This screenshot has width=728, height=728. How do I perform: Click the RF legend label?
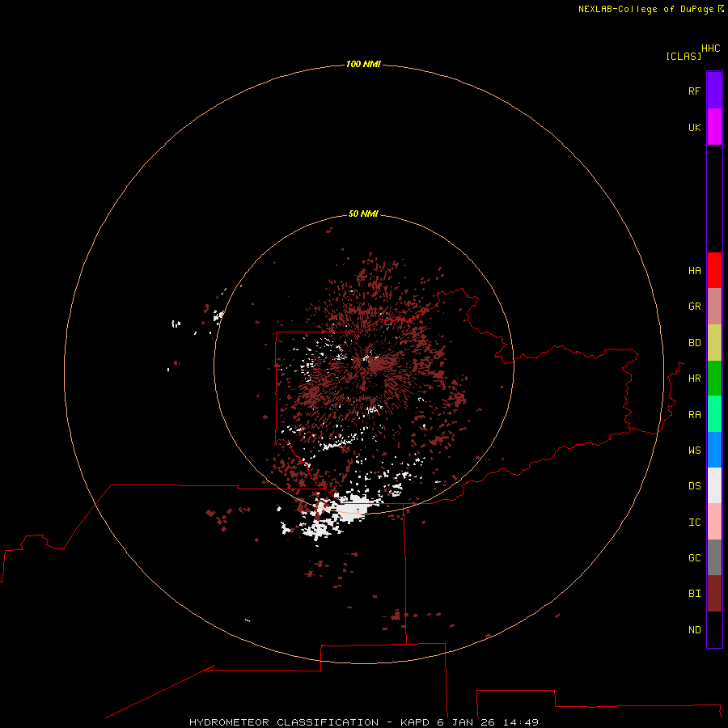point(694,91)
